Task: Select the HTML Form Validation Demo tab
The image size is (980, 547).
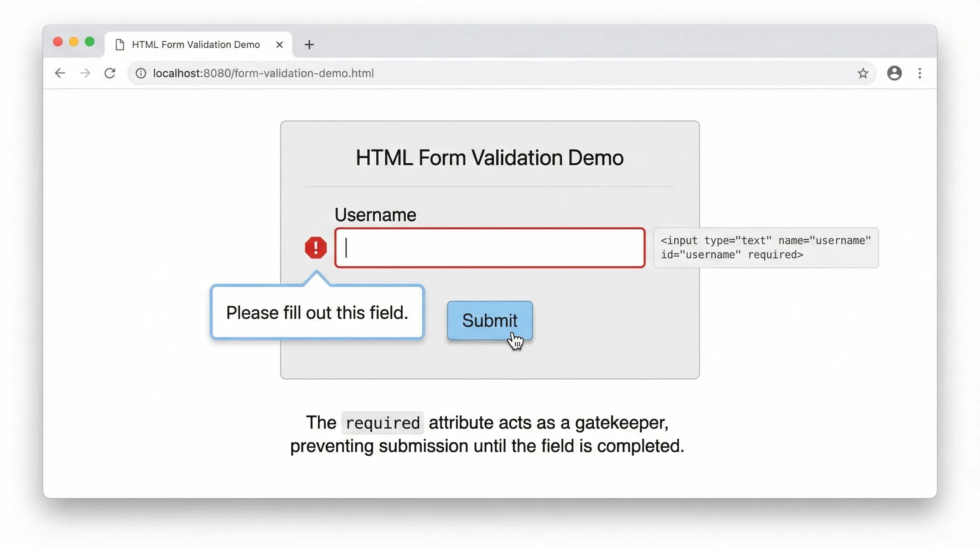Action: pos(196,45)
